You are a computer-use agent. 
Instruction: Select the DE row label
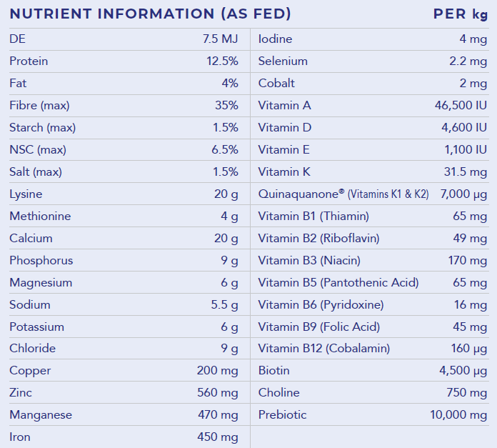coord(18,39)
